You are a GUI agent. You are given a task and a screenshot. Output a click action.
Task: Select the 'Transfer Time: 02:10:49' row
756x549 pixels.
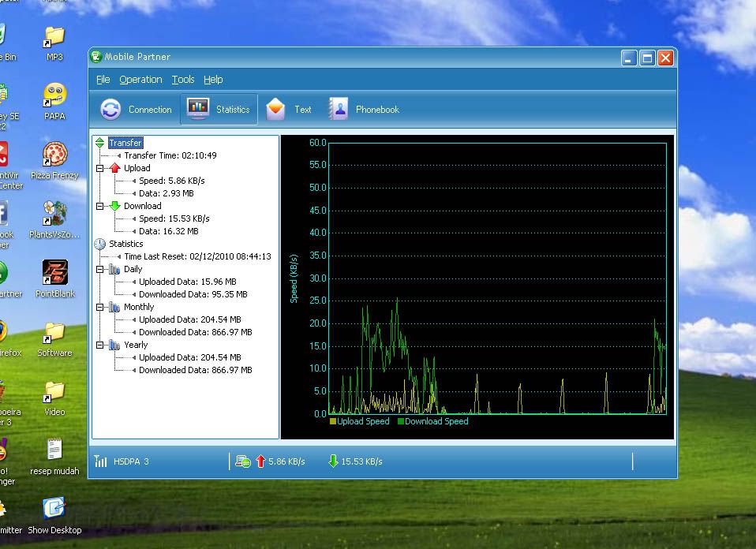coord(170,155)
